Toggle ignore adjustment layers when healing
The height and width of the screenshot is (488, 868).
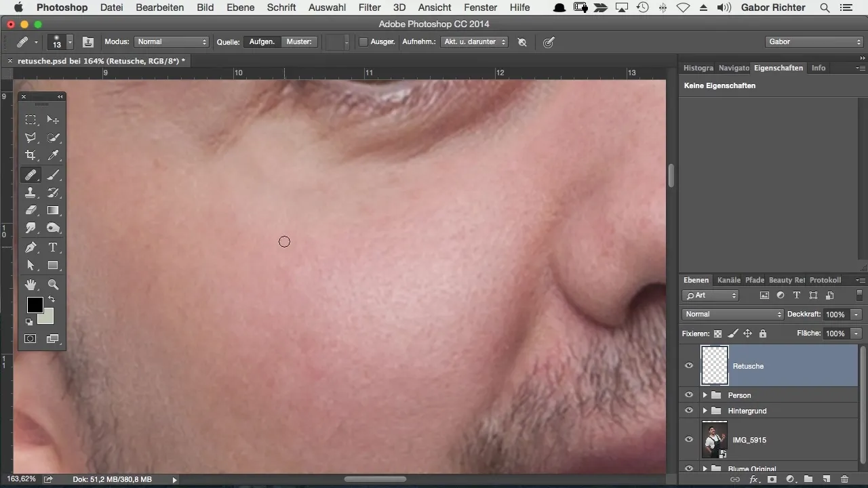click(x=522, y=42)
